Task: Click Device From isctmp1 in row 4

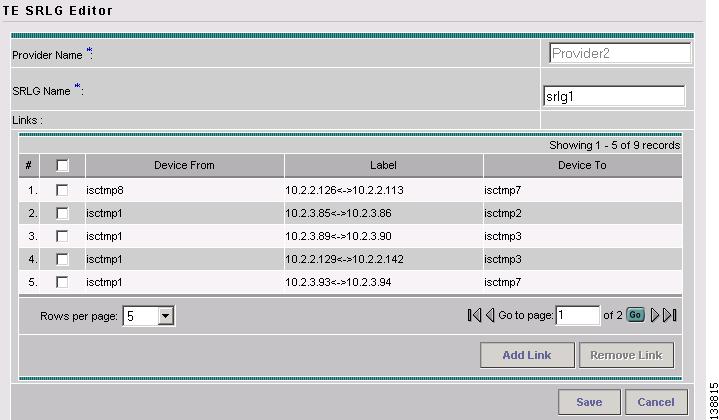Action: [x=104, y=259]
